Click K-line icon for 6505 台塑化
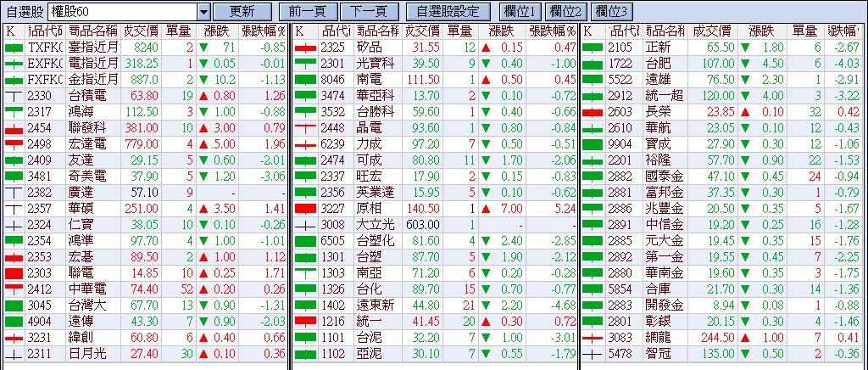 click(x=305, y=242)
